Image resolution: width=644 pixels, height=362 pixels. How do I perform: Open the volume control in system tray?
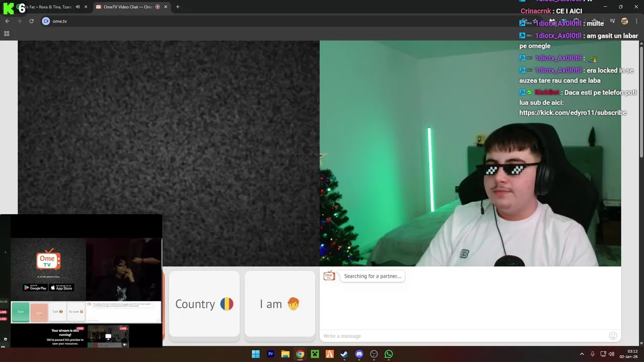tap(611, 354)
